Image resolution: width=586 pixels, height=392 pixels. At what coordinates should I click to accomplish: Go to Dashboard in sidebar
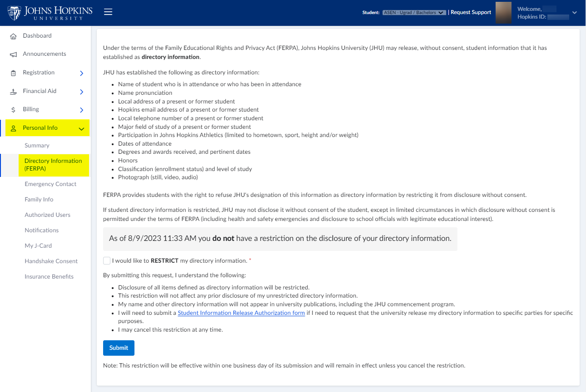(x=37, y=36)
